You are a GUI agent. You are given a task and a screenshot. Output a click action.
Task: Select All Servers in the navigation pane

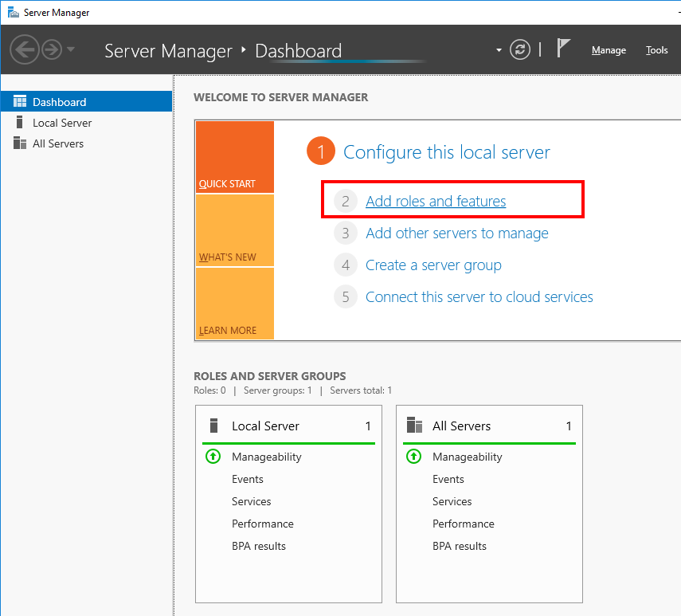click(x=87, y=143)
